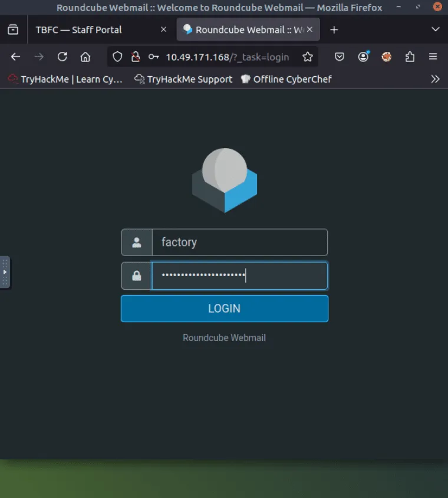The image size is (448, 498).
Task: View insecure connection padlock info
Action: click(136, 57)
